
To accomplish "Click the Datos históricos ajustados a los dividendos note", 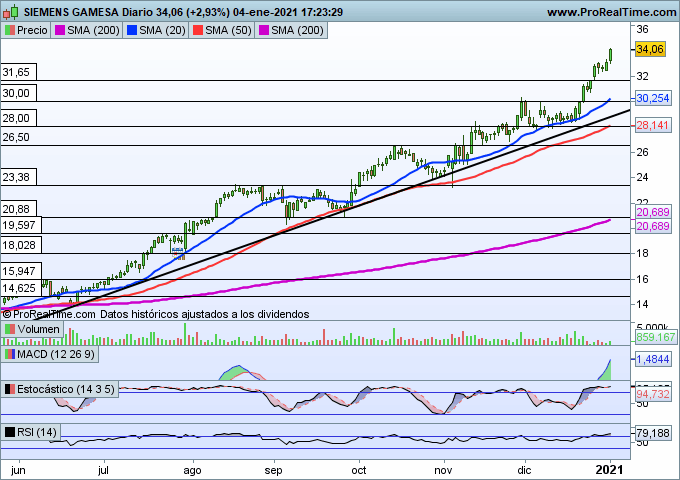I will coord(205,314).
